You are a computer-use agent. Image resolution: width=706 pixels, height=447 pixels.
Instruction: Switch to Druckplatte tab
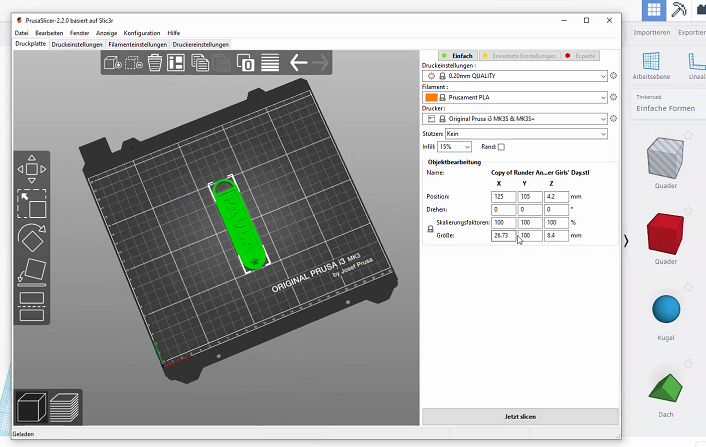click(31, 44)
